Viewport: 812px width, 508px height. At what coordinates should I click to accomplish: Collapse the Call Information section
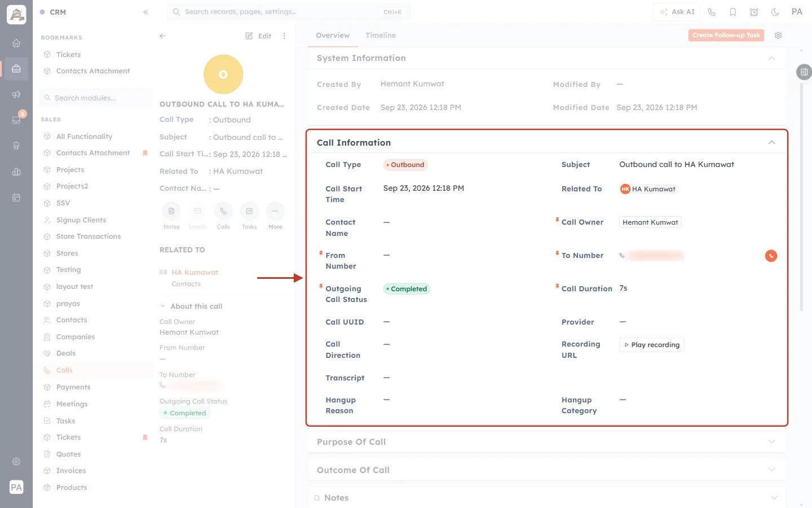point(771,142)
